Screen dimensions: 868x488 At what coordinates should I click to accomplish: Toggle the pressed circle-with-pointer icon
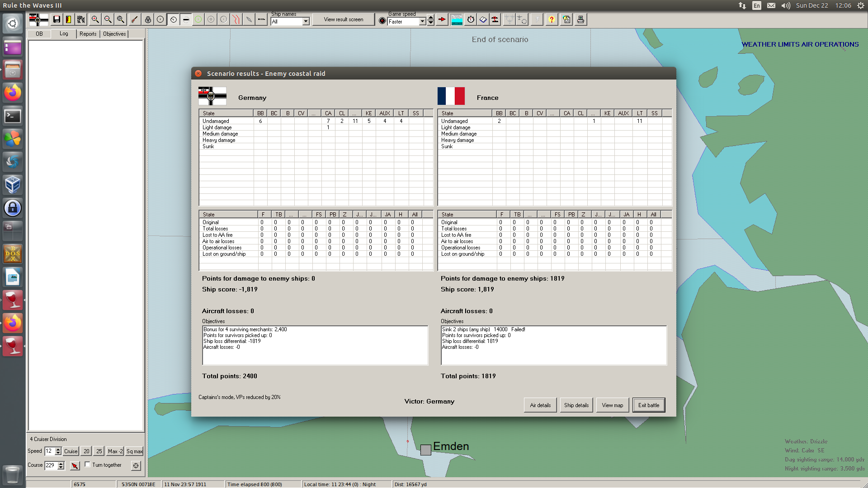(173, 19)
